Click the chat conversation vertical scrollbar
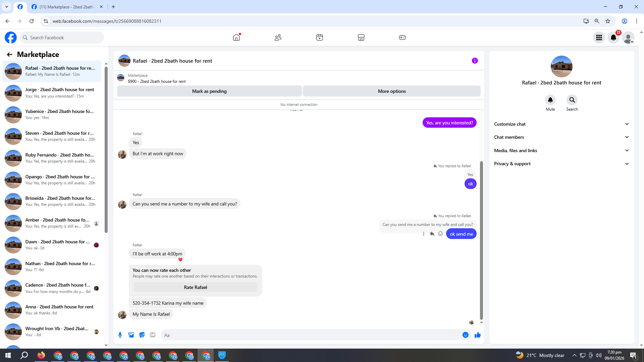The width and height of the screenshot is (644, 362). click(x=481, y=240)
